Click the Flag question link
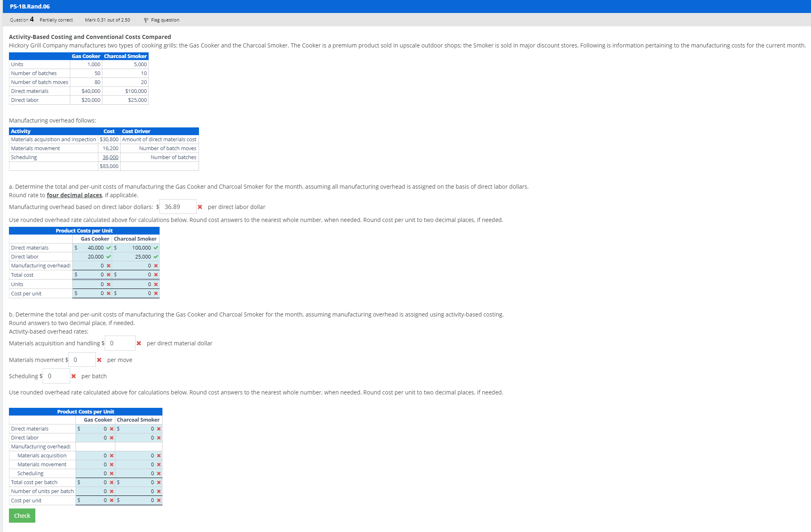The width and height of the screenshot is (811, 532). (165, 20)
